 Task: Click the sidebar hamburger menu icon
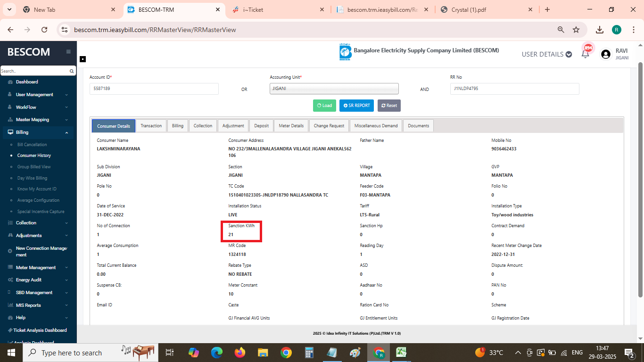pos(68,52)
